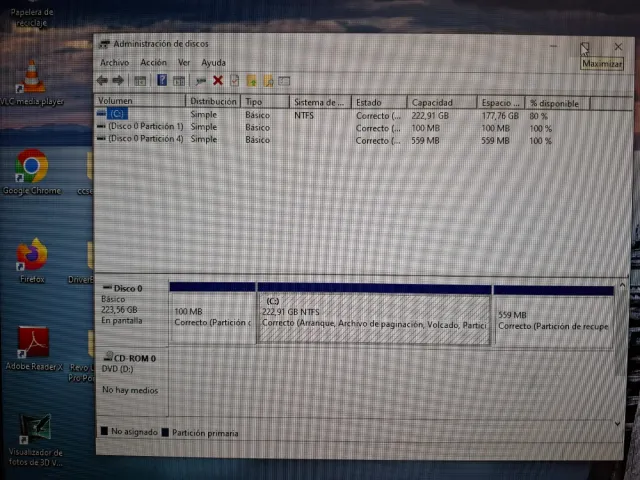Click the connect/key toolbar icon
Image resolution: width=640 pixels, height=480 pixels.
tap(200, 81)
